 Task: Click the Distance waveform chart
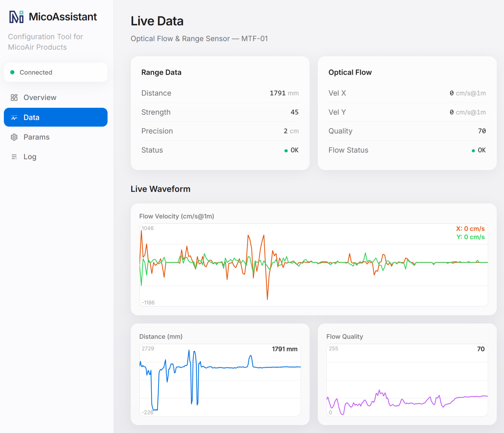(x=220, y=380)
